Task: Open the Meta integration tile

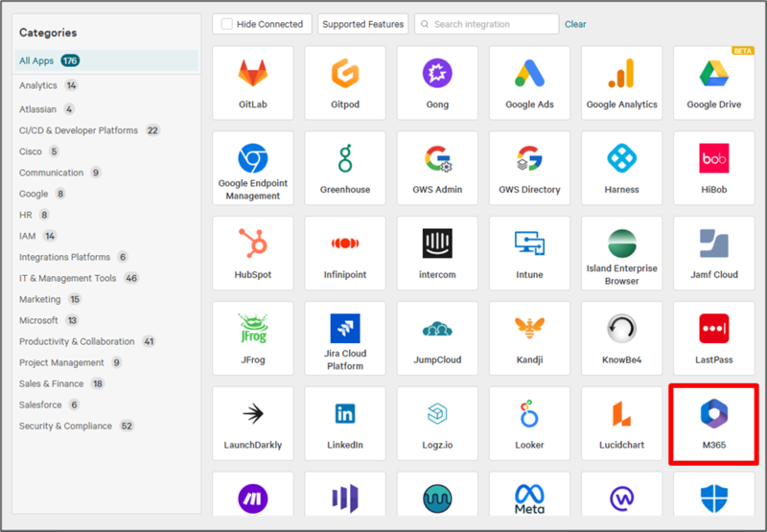Action: click(x=529, y=494)
